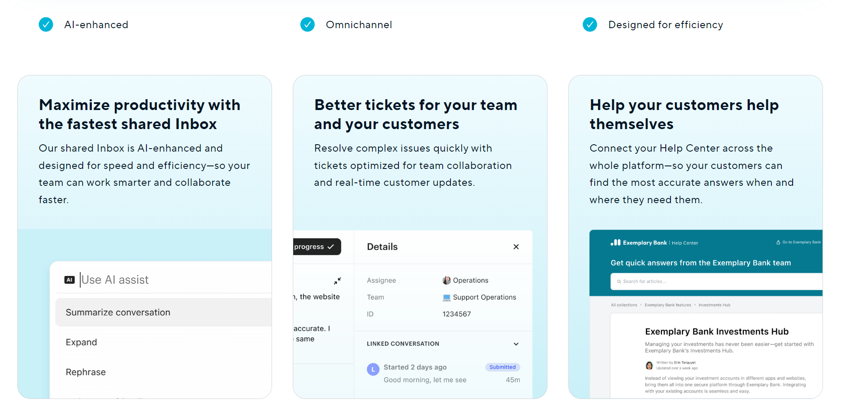Click the Designed for efficiency checkmark
868x415 pixels.
589,25
